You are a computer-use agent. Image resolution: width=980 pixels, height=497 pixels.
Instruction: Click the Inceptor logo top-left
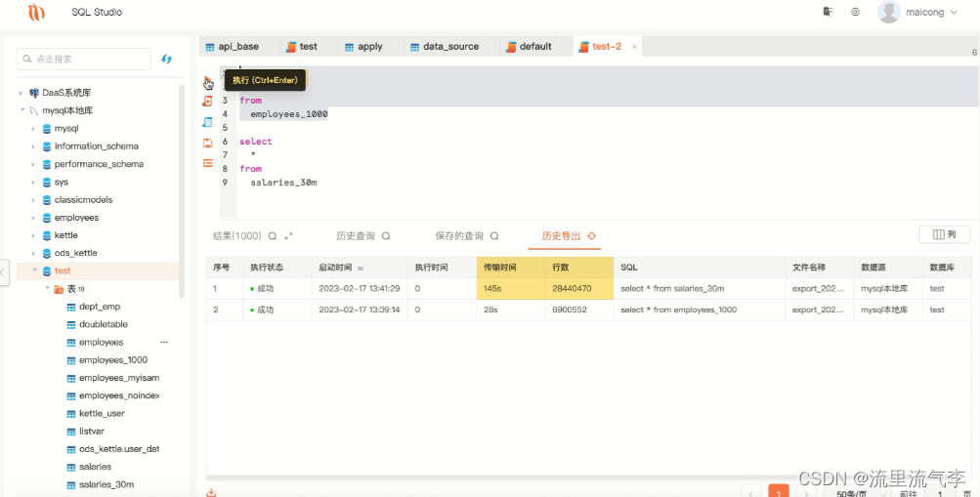pyautogui.click(x=36, y=12)
